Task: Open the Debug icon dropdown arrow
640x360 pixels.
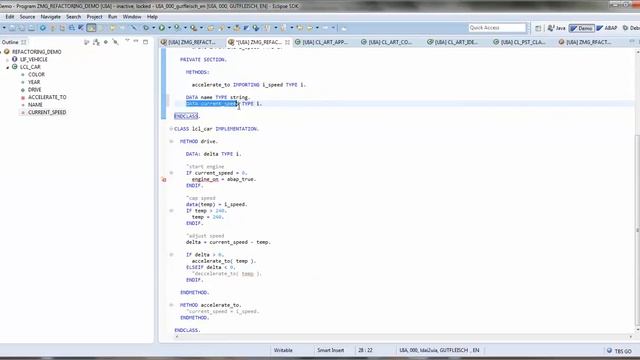Action: [x=153, y=28]
